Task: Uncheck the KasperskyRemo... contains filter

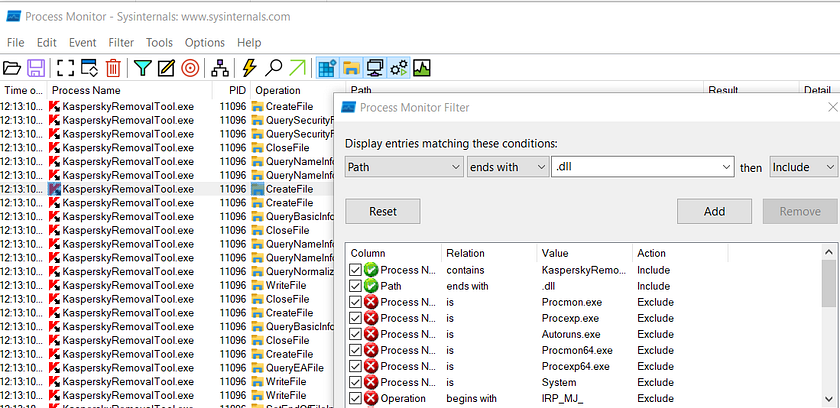Action: tap(355, 270)
